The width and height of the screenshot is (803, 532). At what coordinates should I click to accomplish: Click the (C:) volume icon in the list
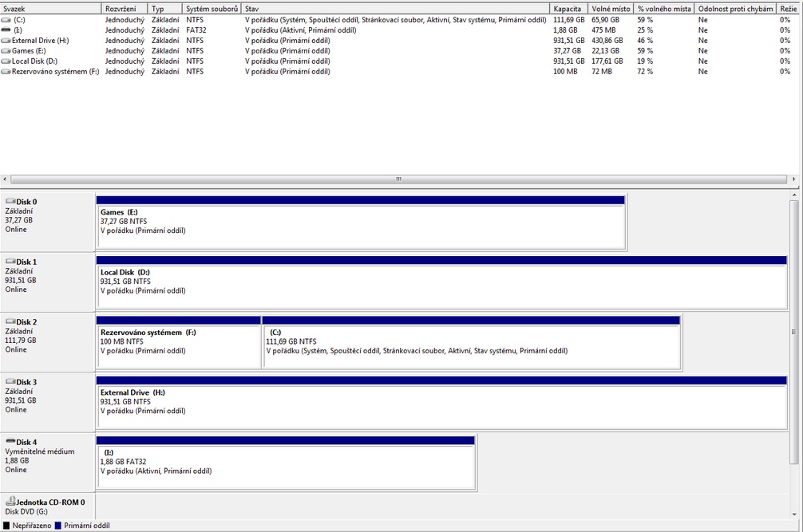7,19
